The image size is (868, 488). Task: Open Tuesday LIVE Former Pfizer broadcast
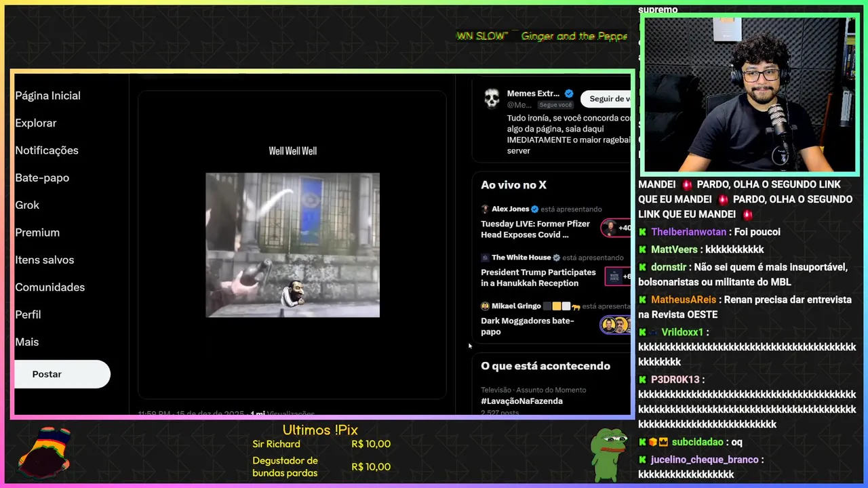536,229
